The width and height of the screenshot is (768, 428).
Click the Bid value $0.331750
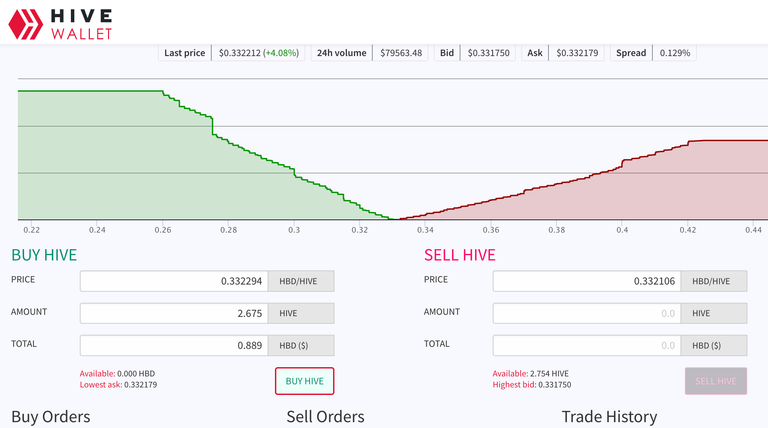(x=488, y=53)
